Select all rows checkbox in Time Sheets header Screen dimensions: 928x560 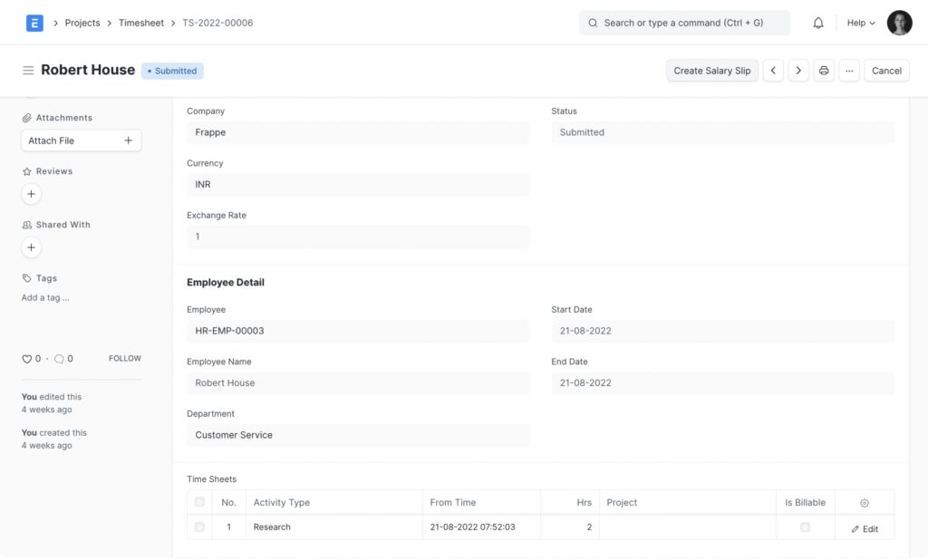199,502
